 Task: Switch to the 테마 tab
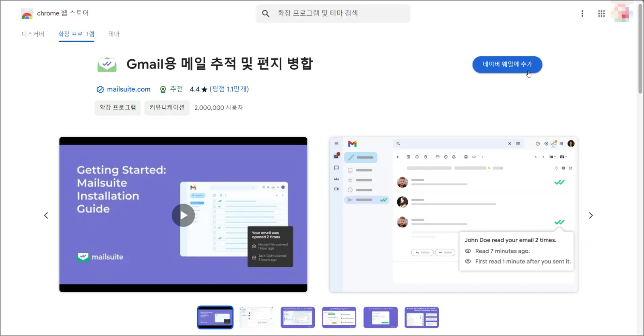(x=114, y=34)
